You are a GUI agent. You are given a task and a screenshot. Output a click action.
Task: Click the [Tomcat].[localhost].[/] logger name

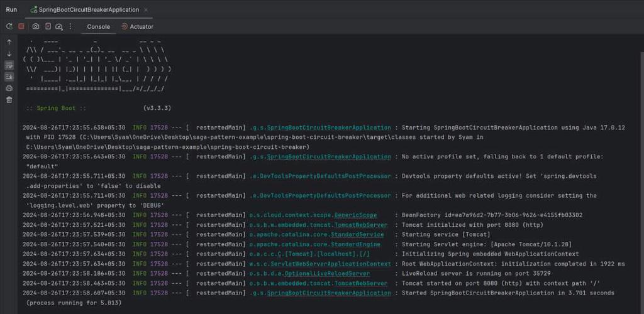tap(309, 254)
